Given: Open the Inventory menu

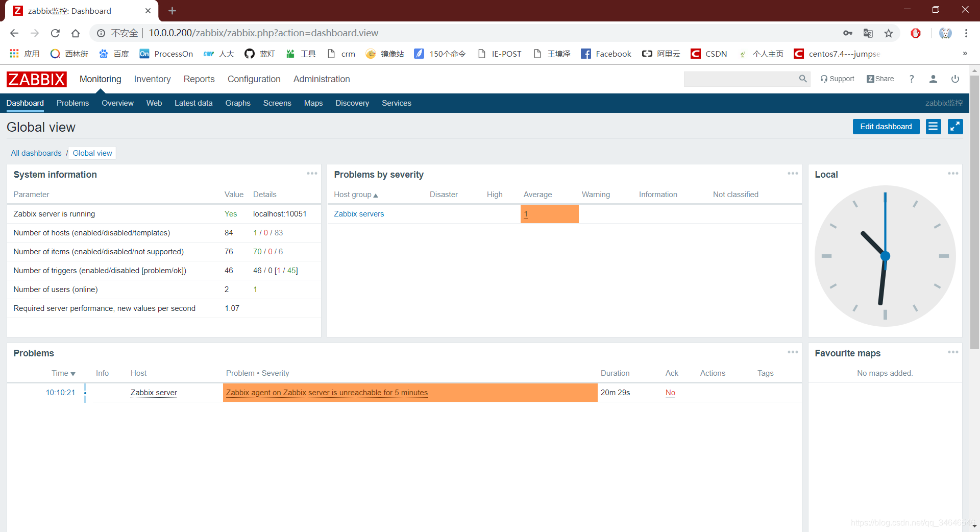Looking at the screenshot, I should tap(152, 79).
